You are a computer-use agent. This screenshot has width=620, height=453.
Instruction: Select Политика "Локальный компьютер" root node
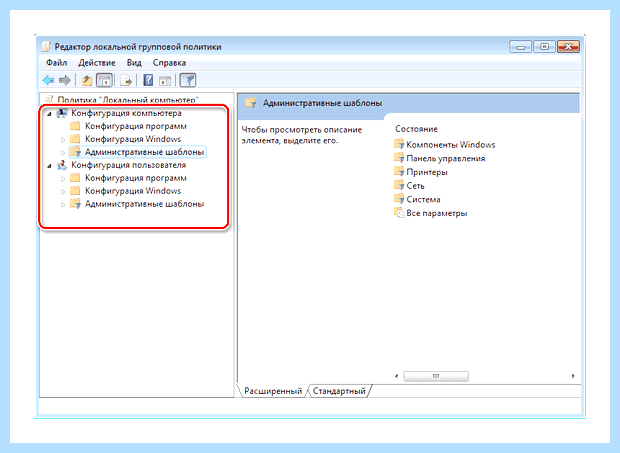[x=128, y=100]
